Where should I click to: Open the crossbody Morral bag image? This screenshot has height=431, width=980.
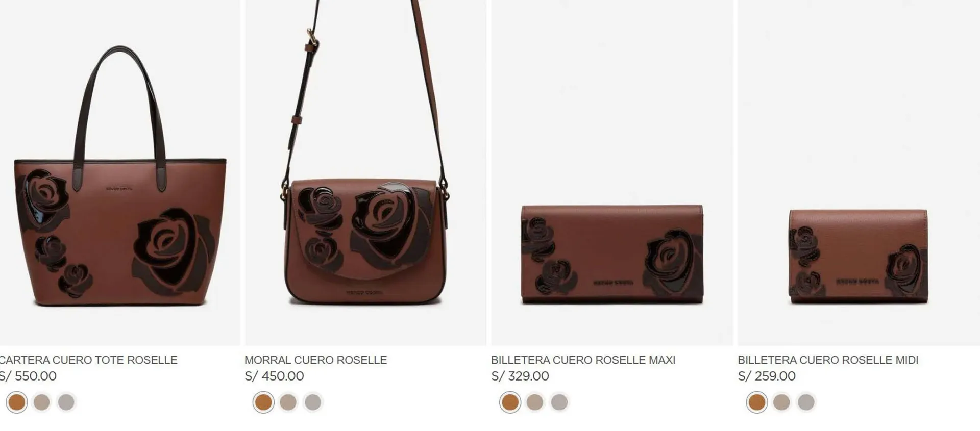365,173
